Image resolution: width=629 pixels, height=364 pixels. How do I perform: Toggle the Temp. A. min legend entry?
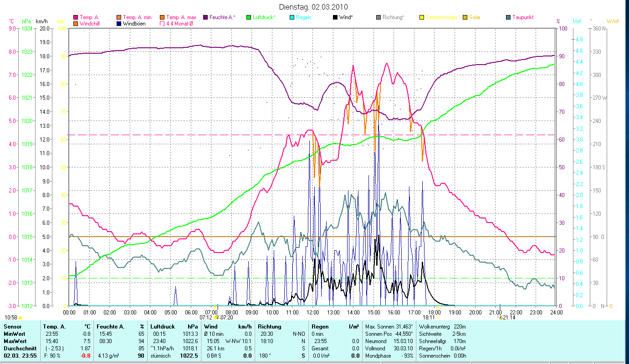[119, 18]
